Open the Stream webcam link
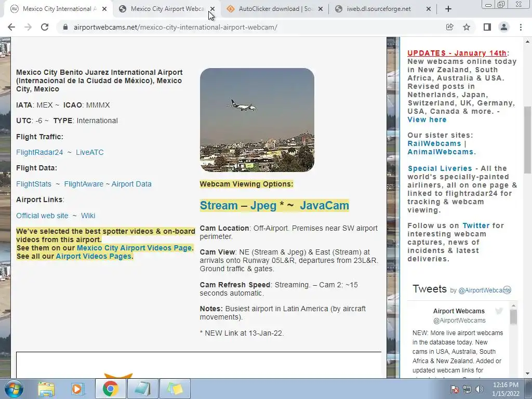This screenshot has height=399, width=532. (x=219, y=206)
